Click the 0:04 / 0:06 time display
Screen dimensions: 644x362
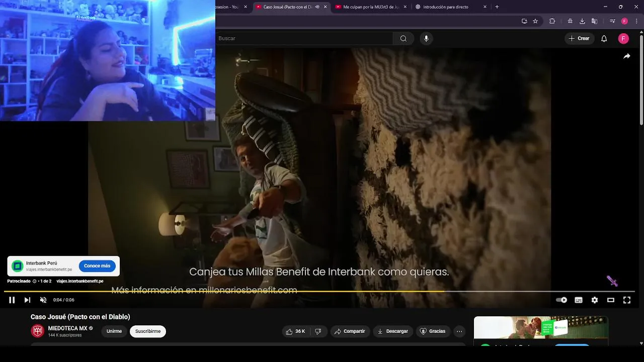point(64,300)
